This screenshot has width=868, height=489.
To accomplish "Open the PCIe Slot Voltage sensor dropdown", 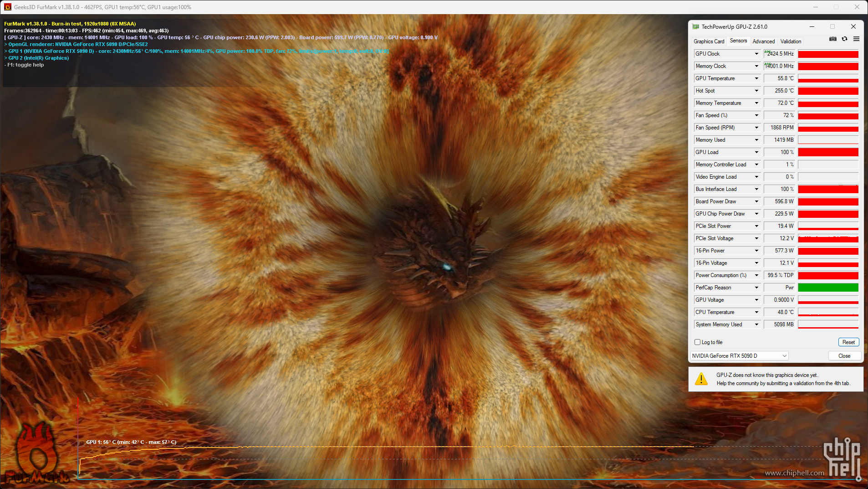I will pyautogui.click(x=756, y=238).
